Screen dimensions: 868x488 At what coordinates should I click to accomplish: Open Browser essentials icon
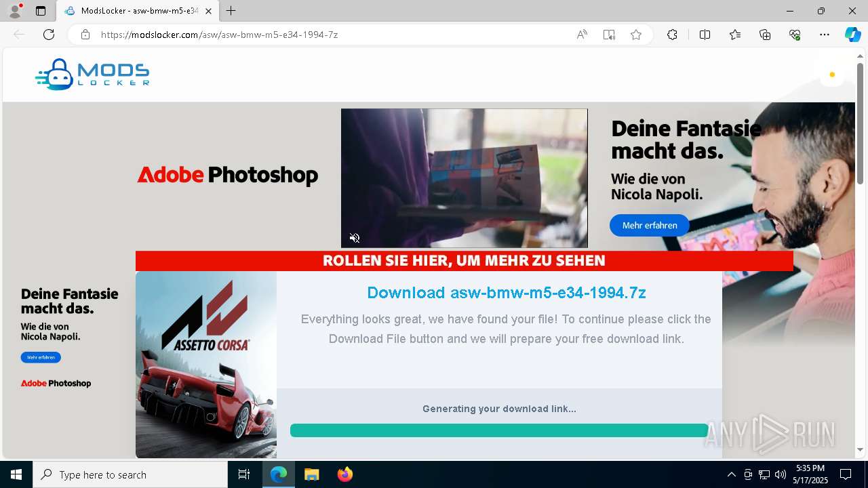tap(795, 35)
